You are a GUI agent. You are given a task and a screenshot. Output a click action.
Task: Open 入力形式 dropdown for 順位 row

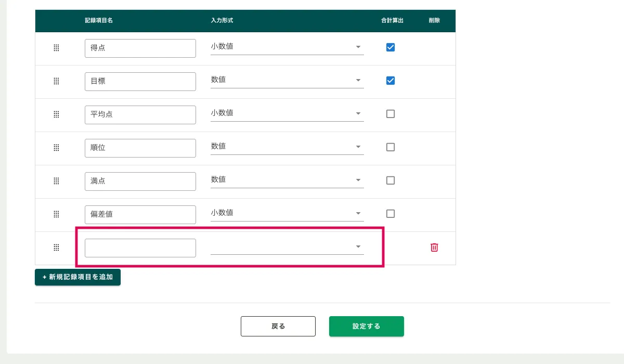pos(287,147)
